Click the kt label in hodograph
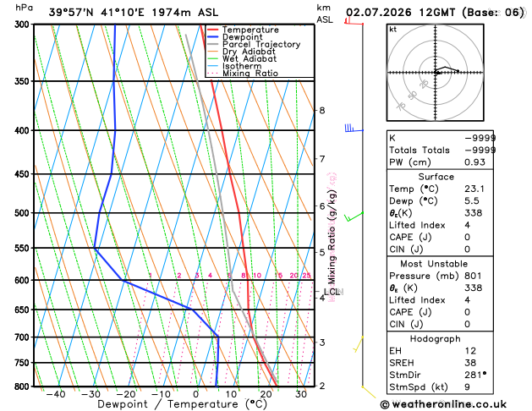The image size is (532, 411). (x=393, y=30)
